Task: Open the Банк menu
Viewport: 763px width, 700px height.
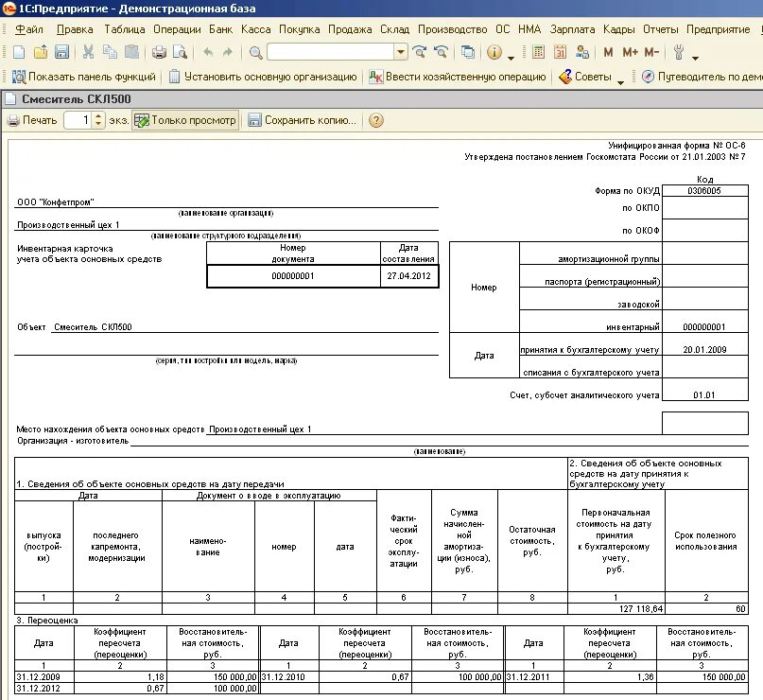Action: [x=221, y=29]
